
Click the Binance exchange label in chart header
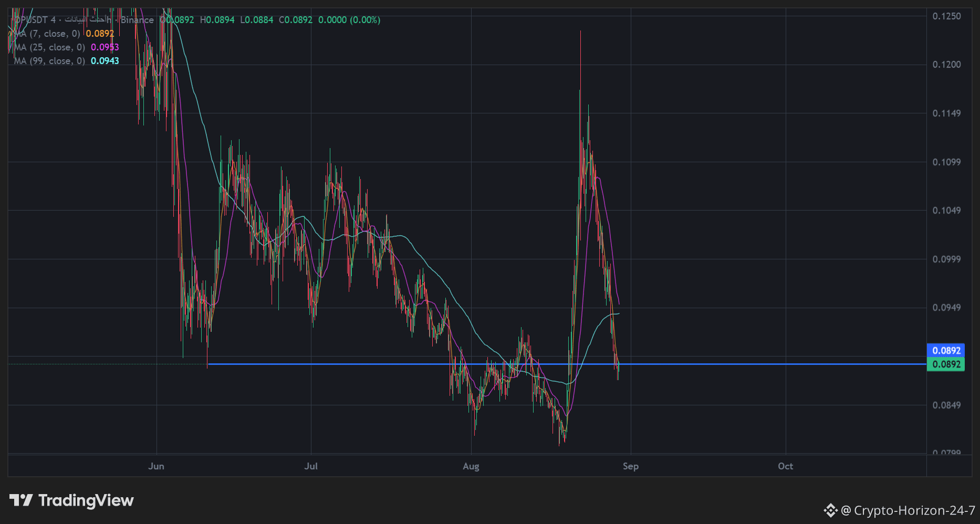point(137,20)
